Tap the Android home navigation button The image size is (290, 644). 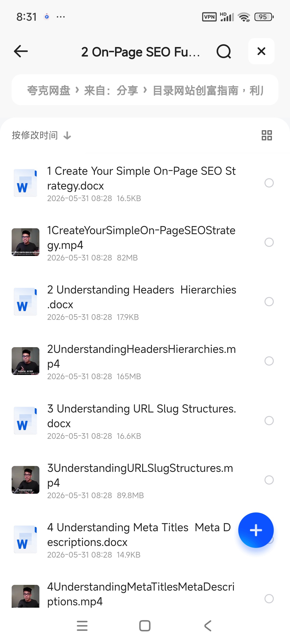point(145,626)
